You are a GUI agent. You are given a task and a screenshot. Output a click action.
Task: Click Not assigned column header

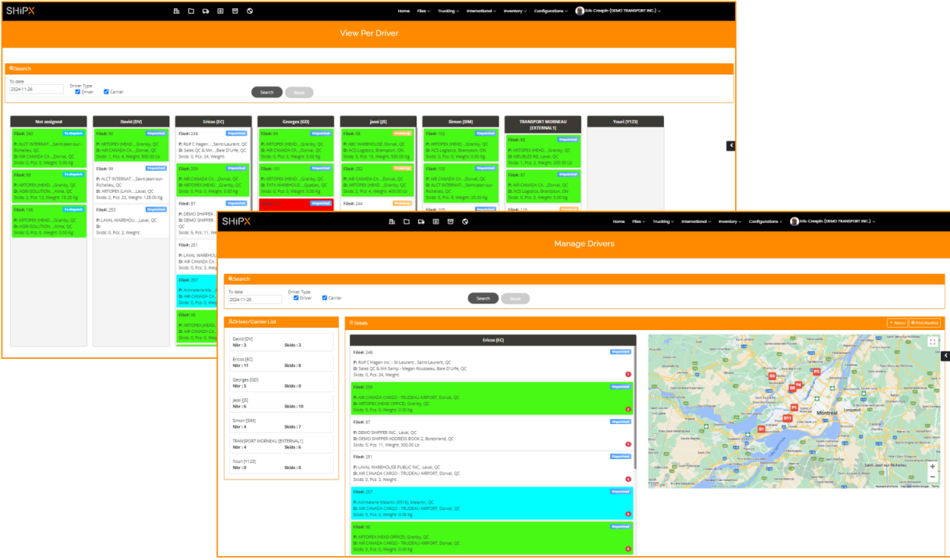click(49, 121)
